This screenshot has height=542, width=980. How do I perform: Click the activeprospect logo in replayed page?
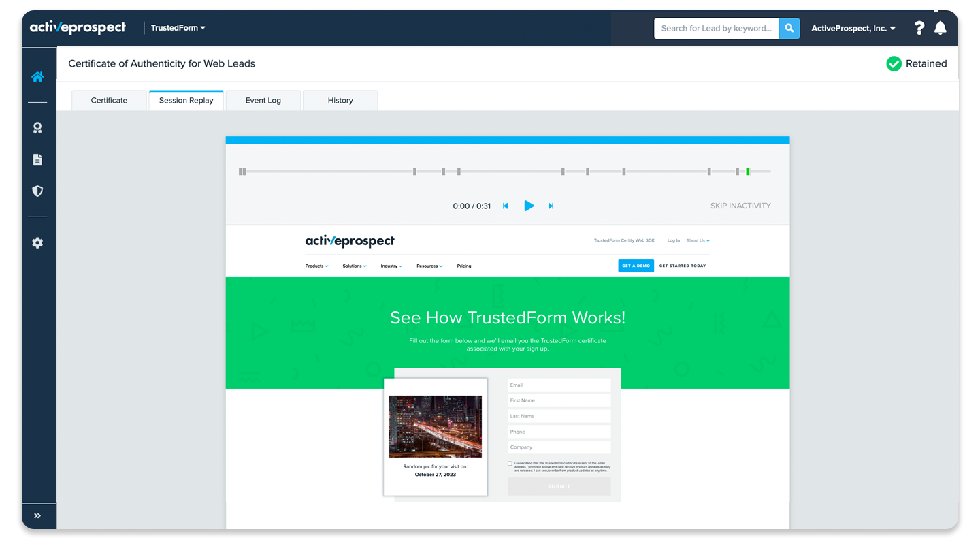[350, 241]
